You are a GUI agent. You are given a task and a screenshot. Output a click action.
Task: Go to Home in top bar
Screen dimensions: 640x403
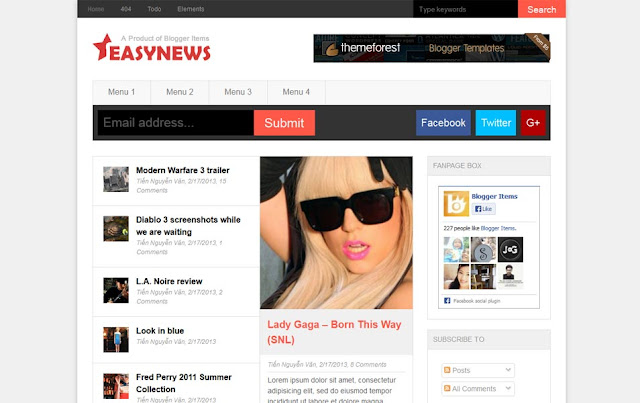[96, 9]
